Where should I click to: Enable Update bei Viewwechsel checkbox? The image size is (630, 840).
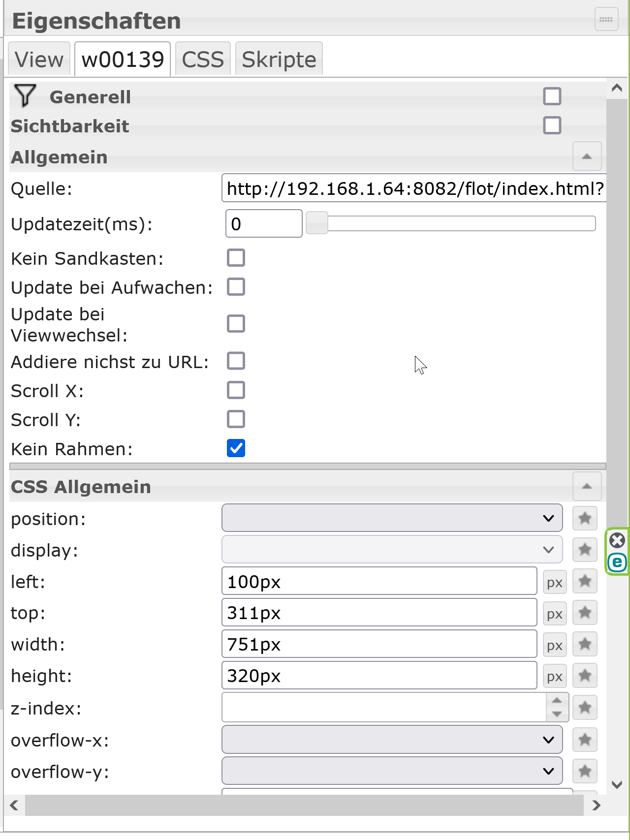(236, 323)
